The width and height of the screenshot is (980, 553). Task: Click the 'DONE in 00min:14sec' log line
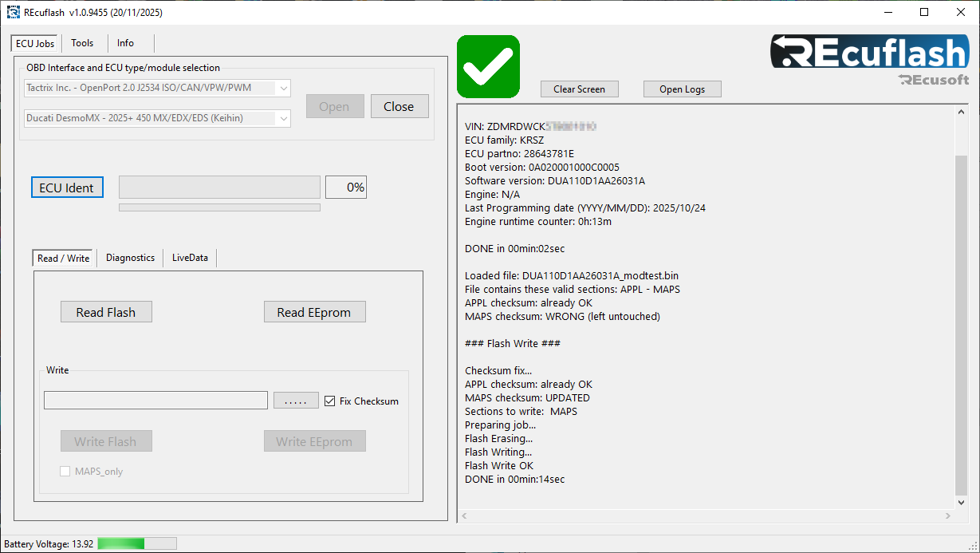(514, 479)
